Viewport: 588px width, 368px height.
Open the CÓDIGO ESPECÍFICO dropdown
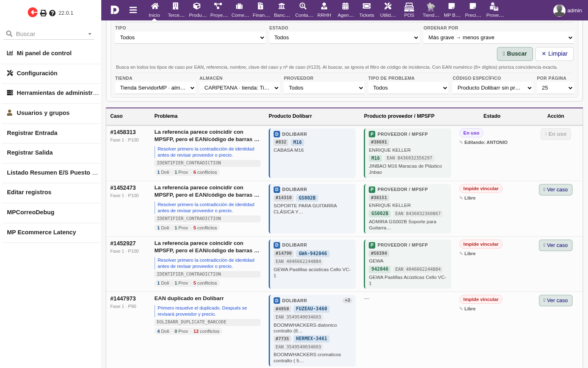coord(492,88)
